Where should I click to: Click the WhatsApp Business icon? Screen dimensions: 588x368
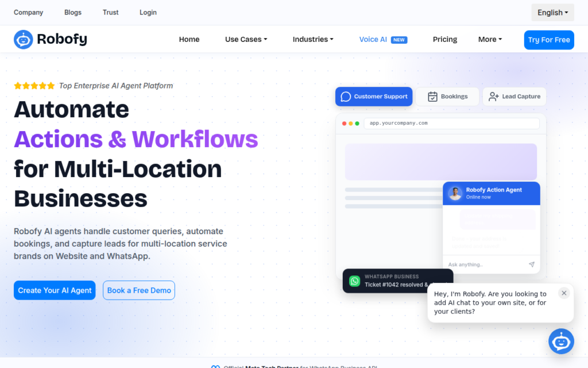(354, 281)
